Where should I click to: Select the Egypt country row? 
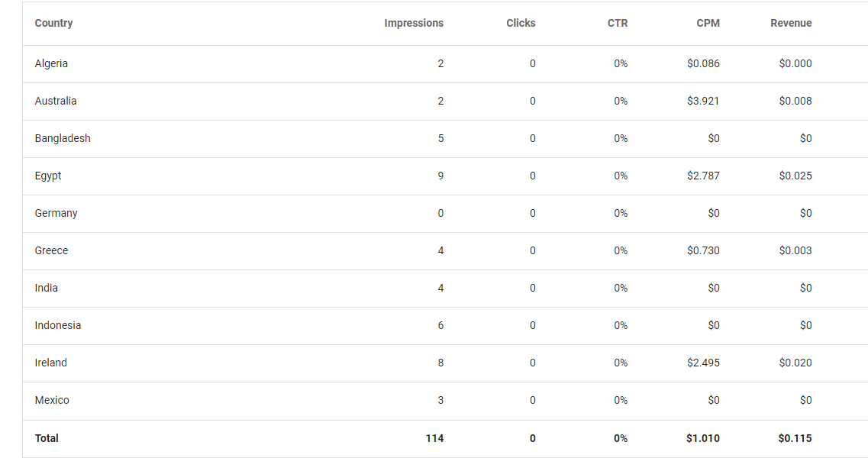(445, 176)
